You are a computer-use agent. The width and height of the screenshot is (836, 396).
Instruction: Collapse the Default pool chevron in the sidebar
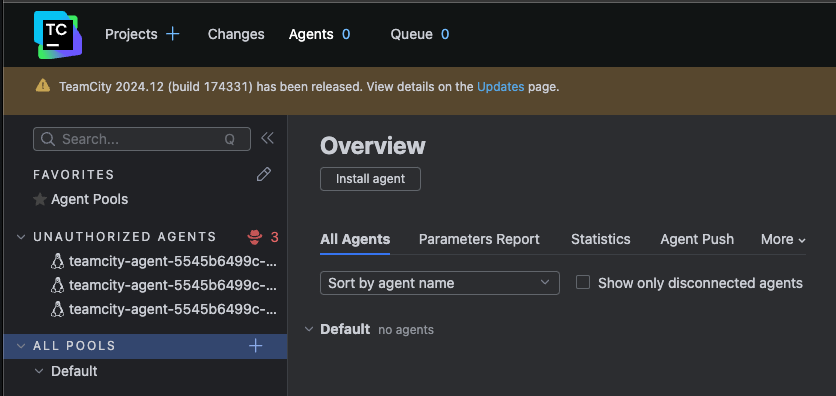click(39, 371)
